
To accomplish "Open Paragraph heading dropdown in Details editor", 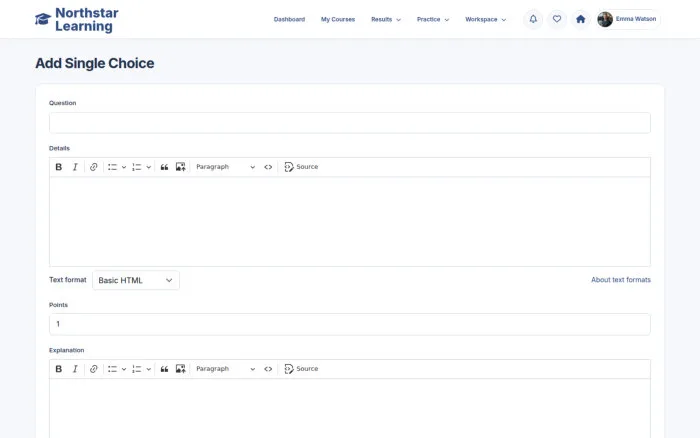I will (x=225, y=167).
